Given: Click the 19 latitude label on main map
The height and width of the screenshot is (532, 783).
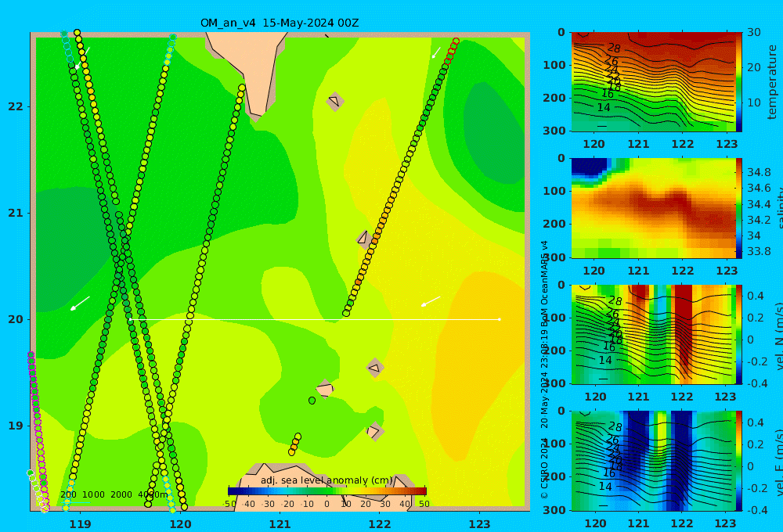Looking at the screenshot, I should click(x=16, y=426).
